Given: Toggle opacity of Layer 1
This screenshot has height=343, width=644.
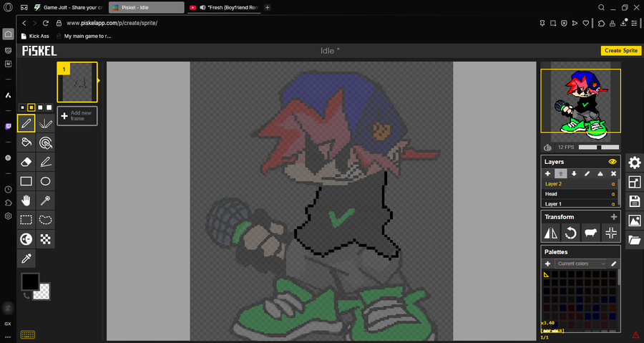Looking at the screenshot, I should point(613,204).
